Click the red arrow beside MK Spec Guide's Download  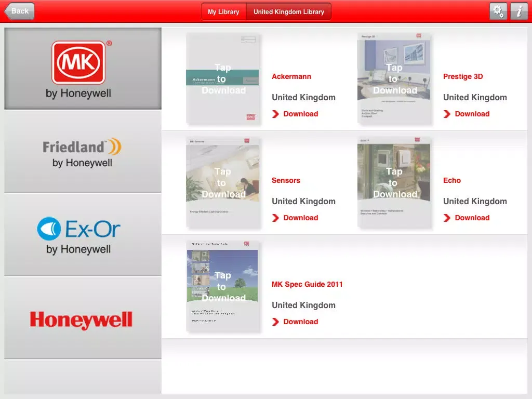point(275,322)
